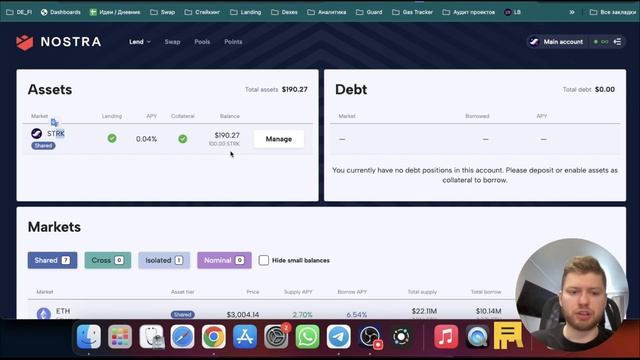Open the Dexes bookmarks folder

click(284, 12)
